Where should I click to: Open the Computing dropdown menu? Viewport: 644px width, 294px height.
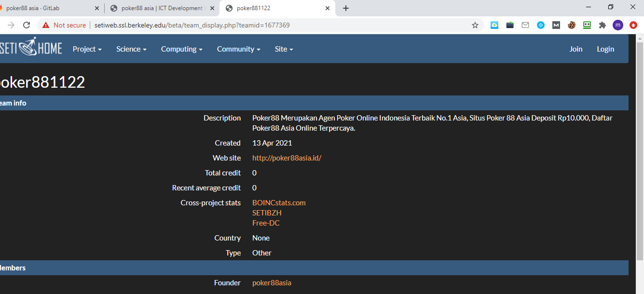point(181,49)
